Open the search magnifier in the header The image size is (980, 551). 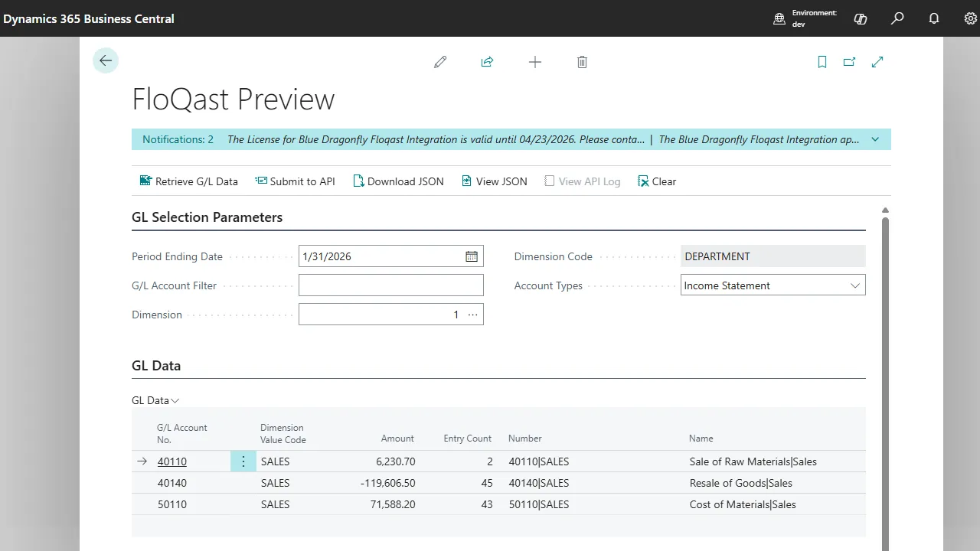coord(897,18)
